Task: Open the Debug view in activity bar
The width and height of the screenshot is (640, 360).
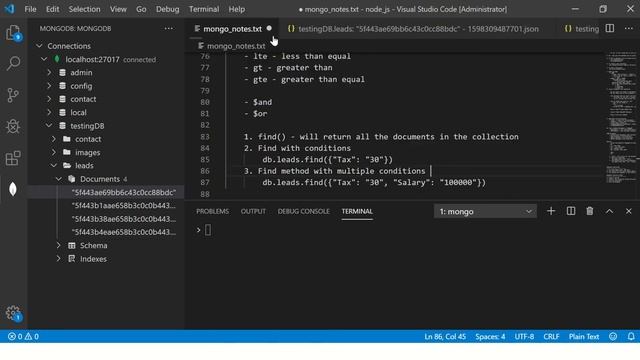Action: tap(13, 127)
